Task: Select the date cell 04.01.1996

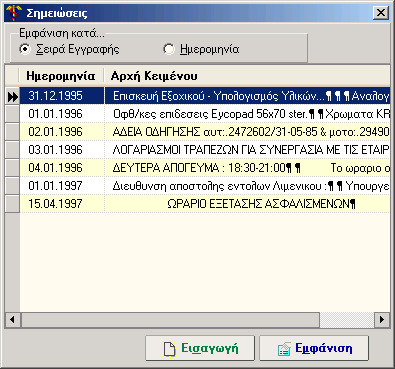Action: click(62, 168)
